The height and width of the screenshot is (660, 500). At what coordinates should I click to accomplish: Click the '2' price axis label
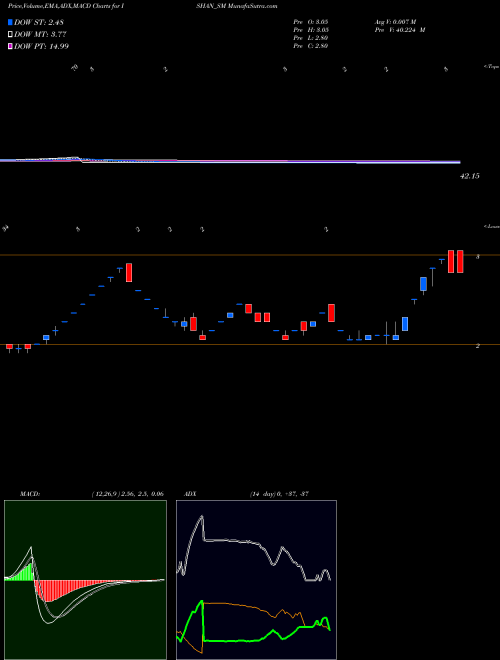coord(477,346)
